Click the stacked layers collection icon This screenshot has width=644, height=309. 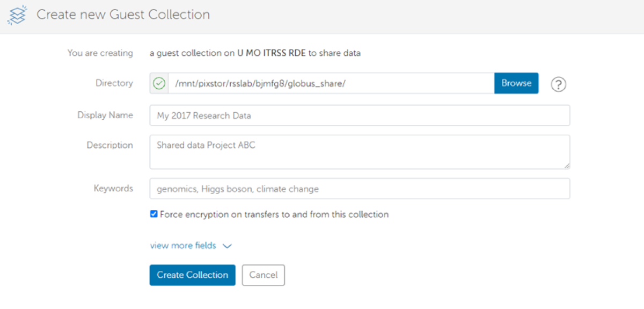tap(17, 15)
